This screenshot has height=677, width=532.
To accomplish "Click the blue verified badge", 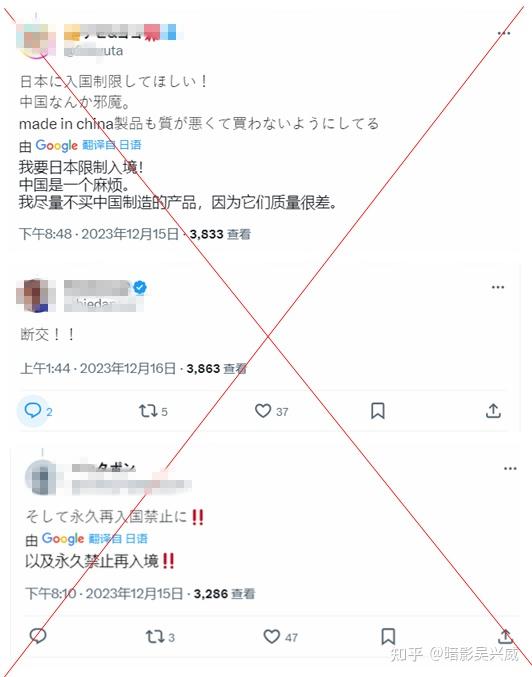I will [x=139, y=287].
